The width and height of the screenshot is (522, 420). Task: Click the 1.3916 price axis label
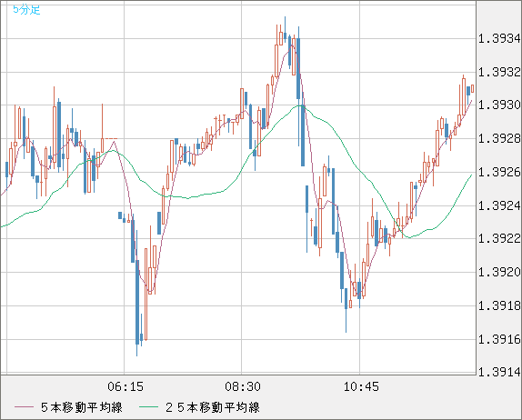[x=499, y=339]
